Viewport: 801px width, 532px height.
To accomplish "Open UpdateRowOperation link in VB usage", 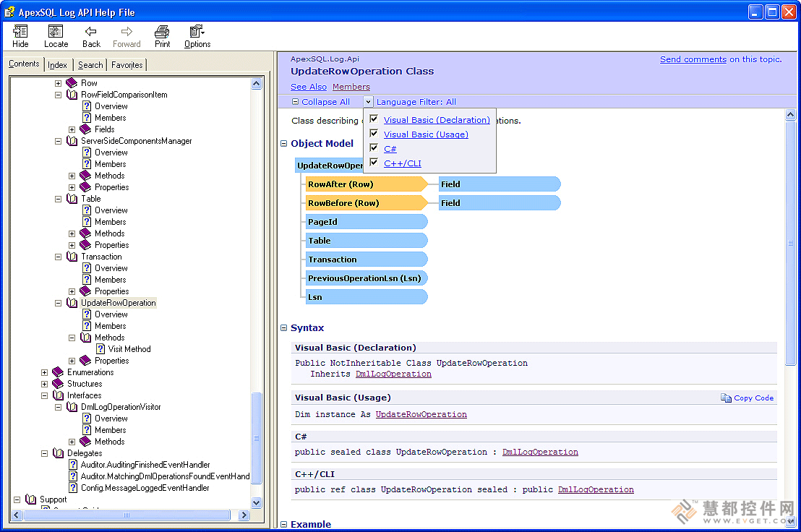I will pyautogui.click(x=421, y=414).
